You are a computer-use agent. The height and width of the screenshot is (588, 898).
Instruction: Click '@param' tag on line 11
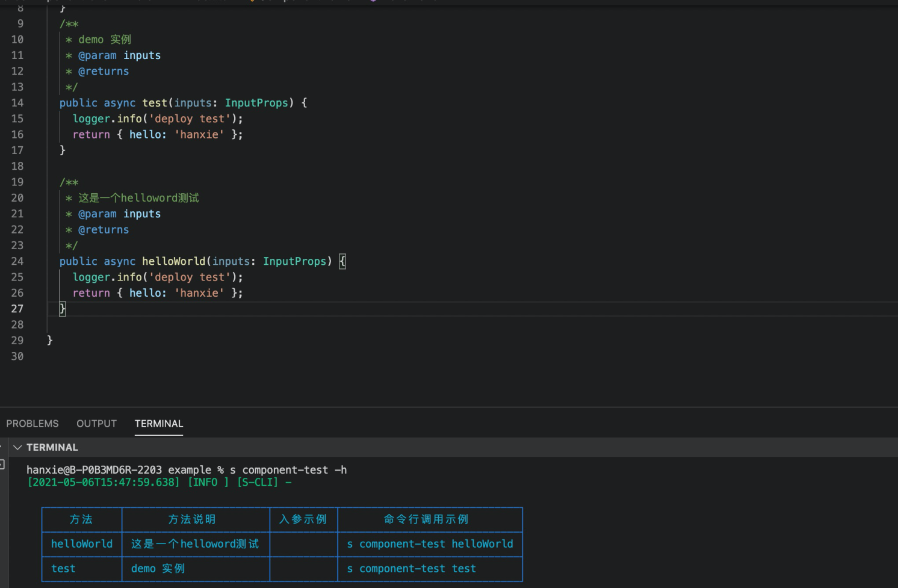(98, 55)
